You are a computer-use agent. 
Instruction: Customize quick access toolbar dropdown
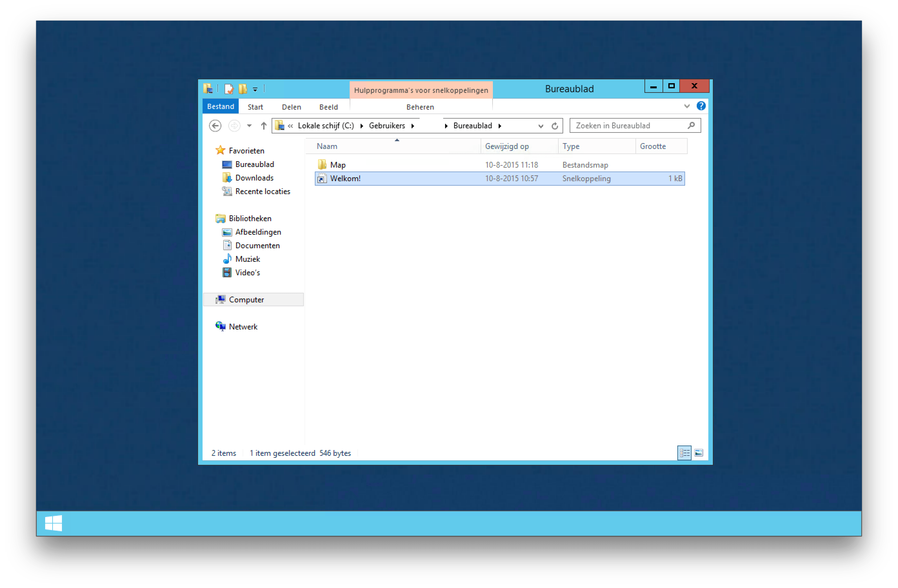[x=255, y=89]
